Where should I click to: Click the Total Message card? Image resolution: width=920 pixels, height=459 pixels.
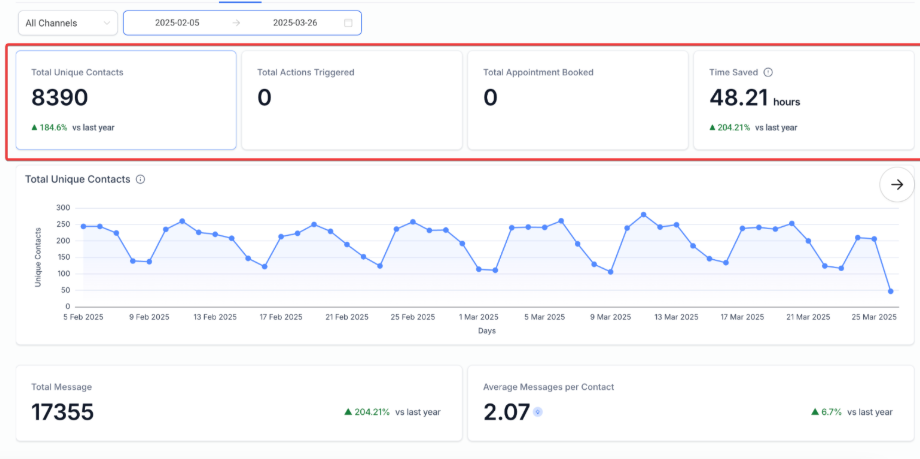point(237,403)
